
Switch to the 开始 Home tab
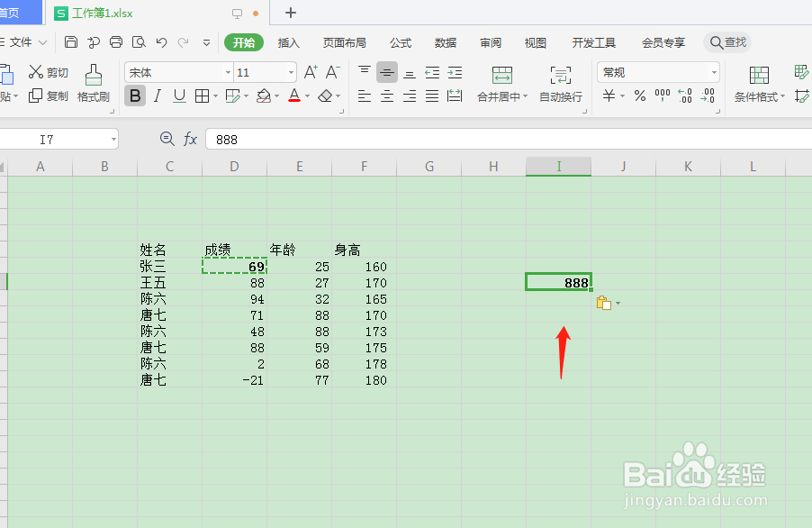tap(244, 42)
